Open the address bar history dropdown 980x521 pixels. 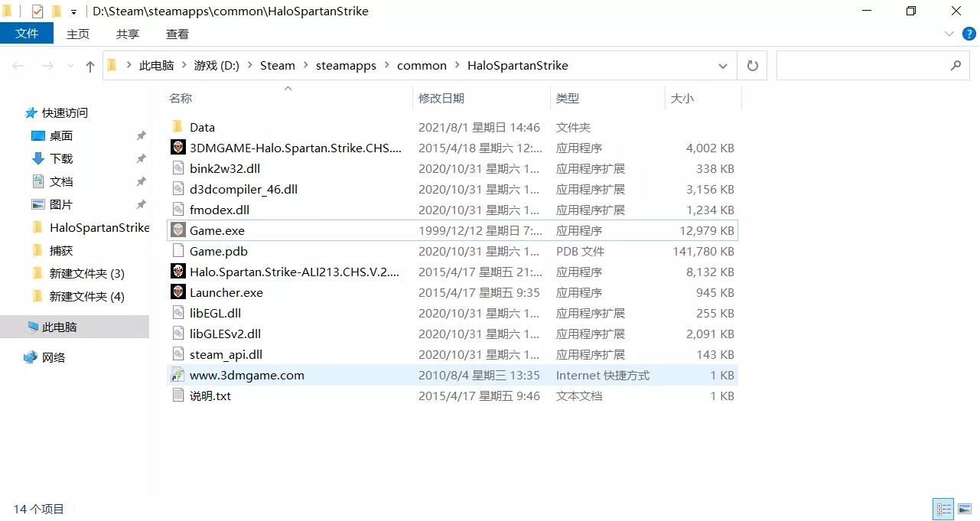coord(723,66)
